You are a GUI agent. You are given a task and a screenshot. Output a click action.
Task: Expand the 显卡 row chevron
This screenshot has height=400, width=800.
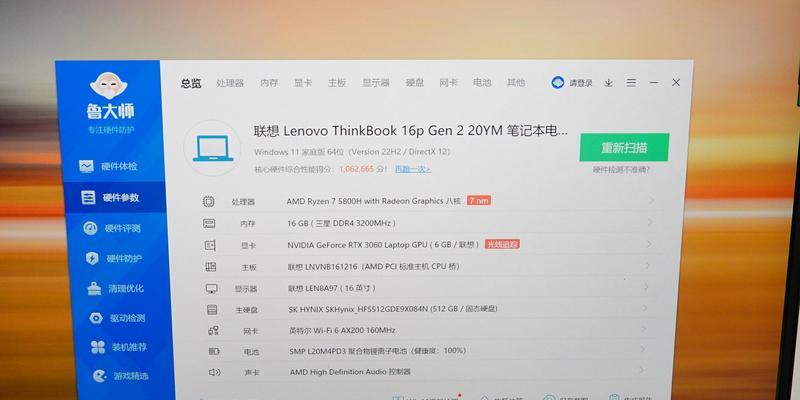pyautogui.click(x=648, y=244)
